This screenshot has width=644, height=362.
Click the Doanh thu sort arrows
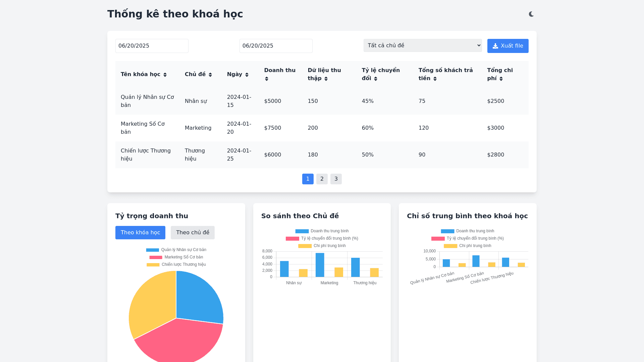pos(267,79)
